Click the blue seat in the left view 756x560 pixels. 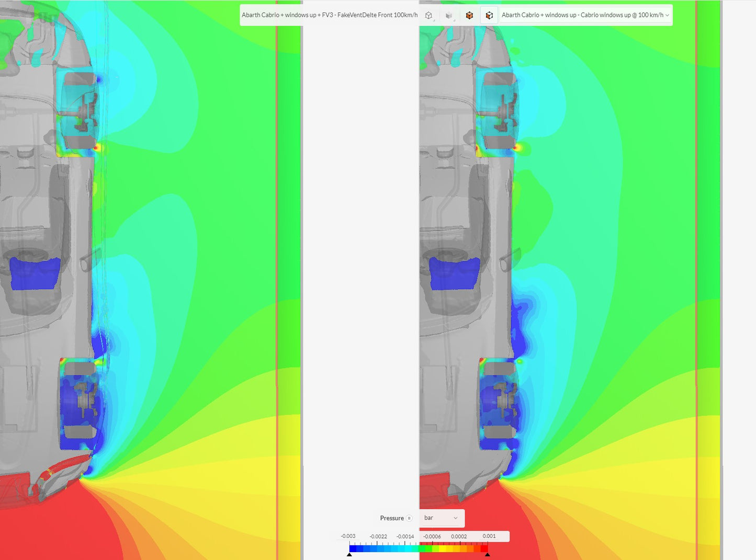(x=35, y=273)
